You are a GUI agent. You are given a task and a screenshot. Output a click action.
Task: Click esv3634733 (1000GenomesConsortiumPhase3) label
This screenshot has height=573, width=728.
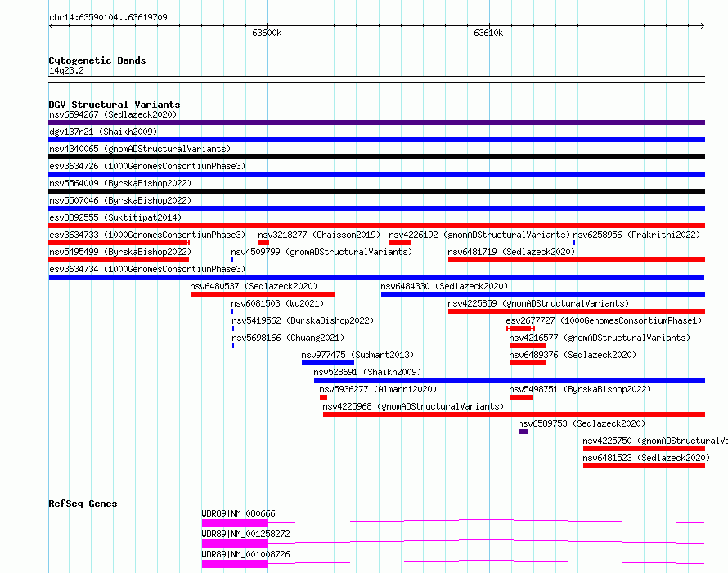click(x=147, y=235)
